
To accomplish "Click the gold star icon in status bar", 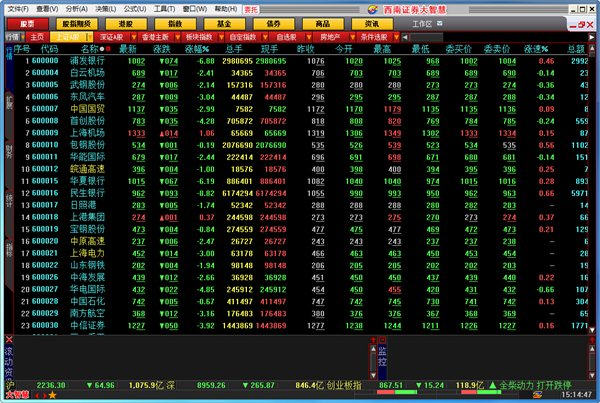I will [x=52, y=395].
